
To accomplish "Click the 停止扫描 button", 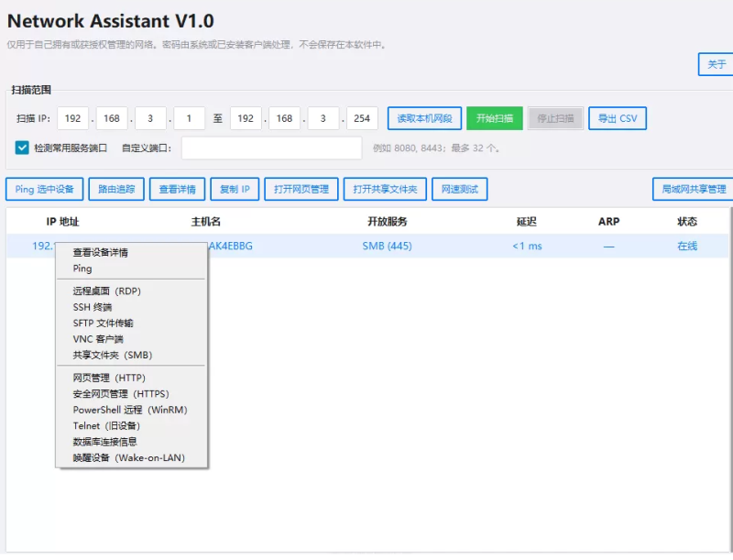I will [x=555, y=118].
